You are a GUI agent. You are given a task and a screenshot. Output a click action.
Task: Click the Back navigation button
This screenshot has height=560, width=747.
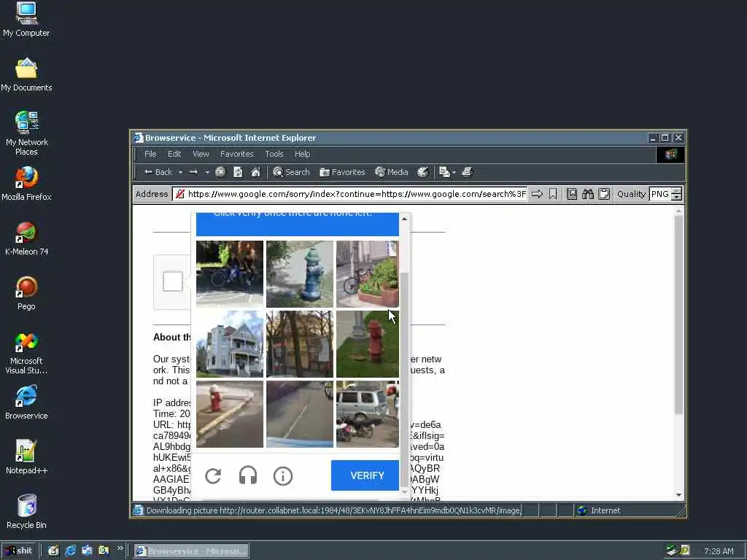click(158, 172)
